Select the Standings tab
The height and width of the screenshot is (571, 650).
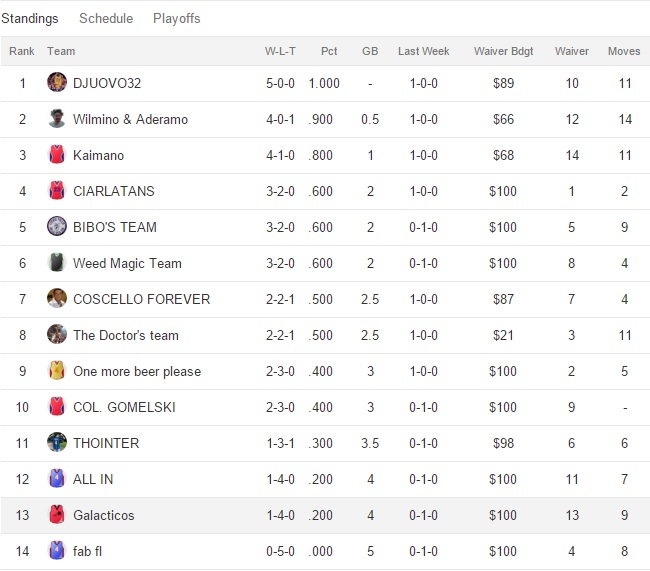tap(30, 19)
